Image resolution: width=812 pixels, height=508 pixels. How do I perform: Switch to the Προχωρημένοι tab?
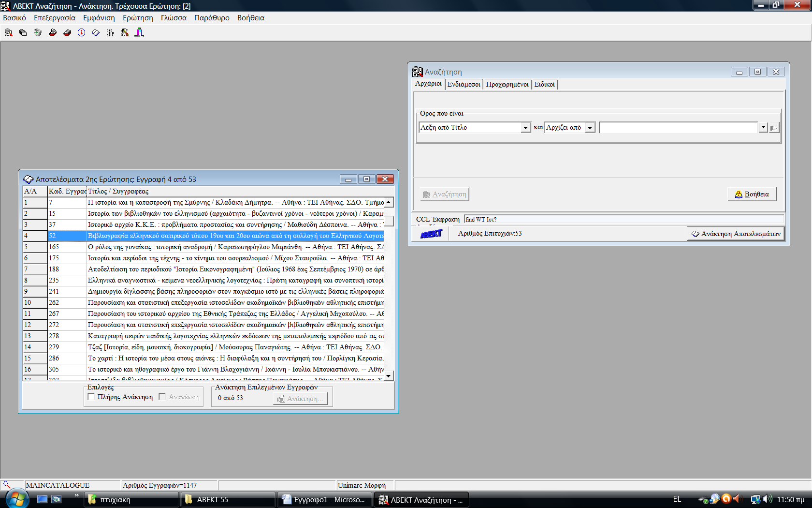[507, 84]
